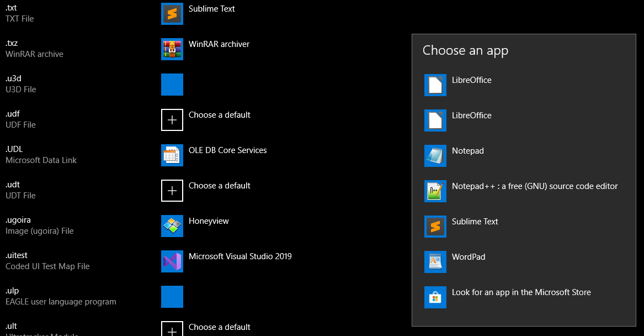644x336 pixels.
Task: Select the Notepad++ icon in app chooser
Action: tap(435, 191)
